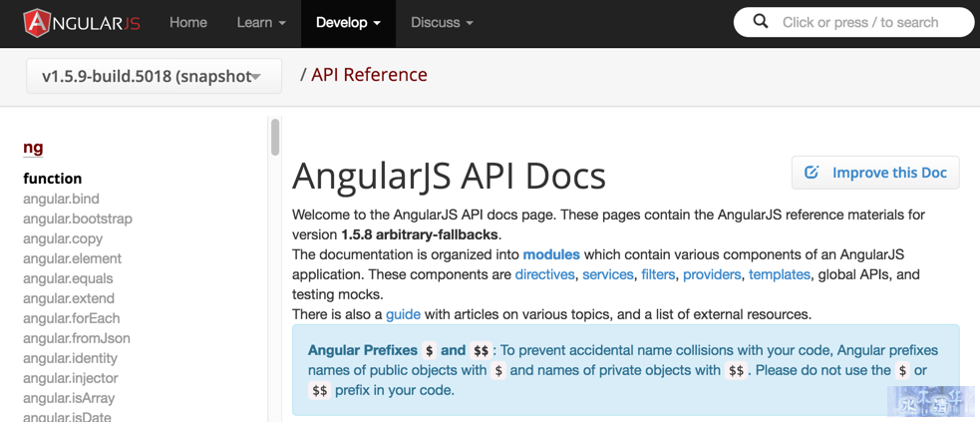Viewport: 980px width, 422px height.
Task: Open angular.injector in the sidebar
Action: (71, 379)
